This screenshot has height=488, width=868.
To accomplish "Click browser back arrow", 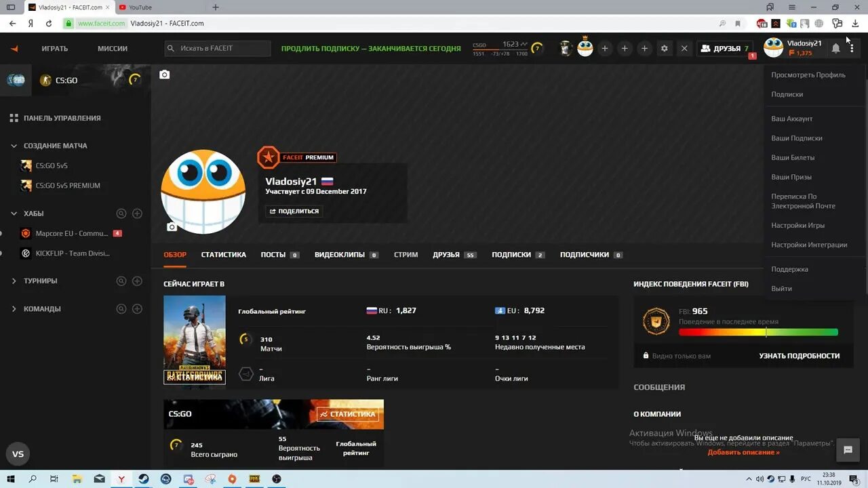I will pos(12,23).
